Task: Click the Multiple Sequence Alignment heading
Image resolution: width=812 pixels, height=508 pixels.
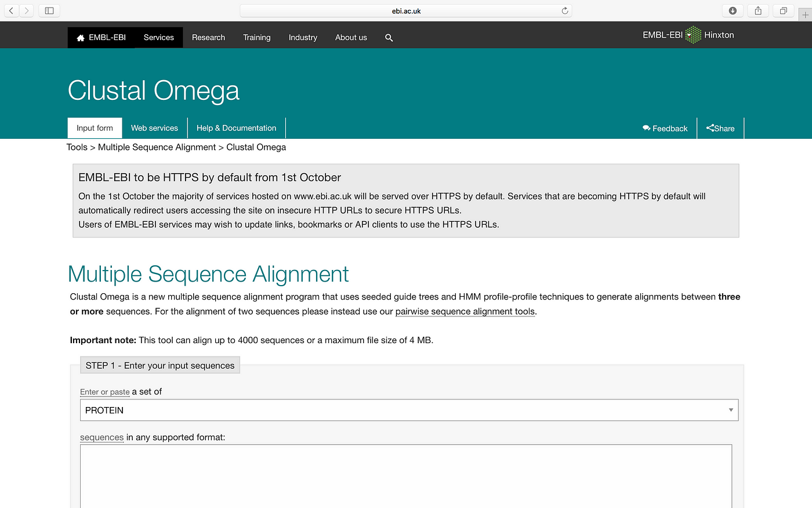Action: (208, 274)
